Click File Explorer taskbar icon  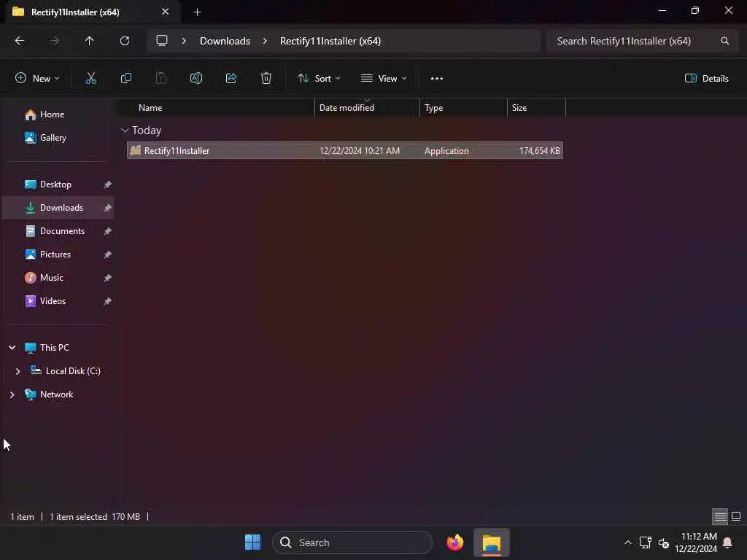pyautogui.click(x=492, y=542)
